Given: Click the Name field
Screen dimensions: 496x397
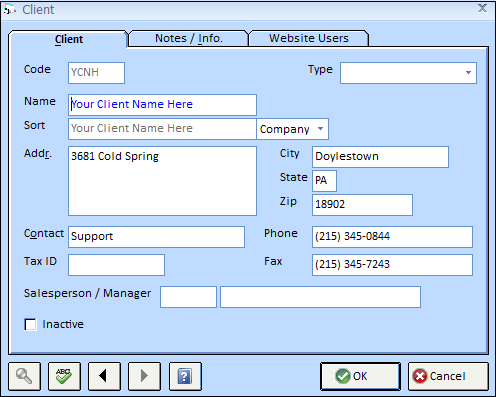Looking at the screenshot, I should (162, 105).
